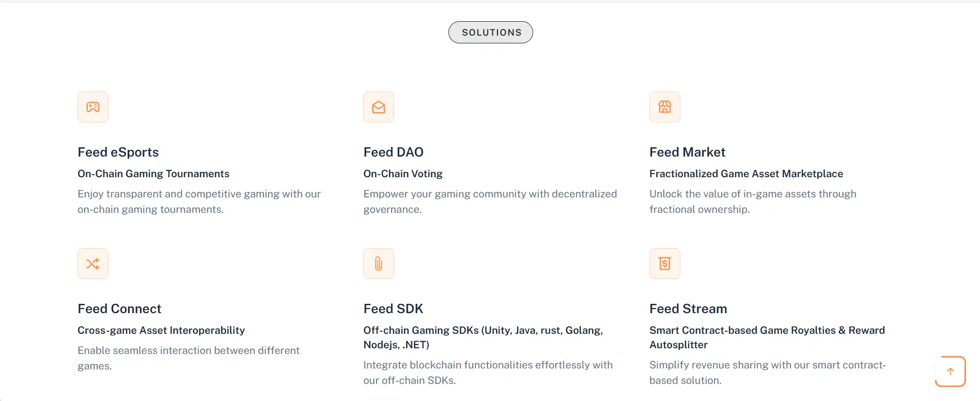The image size is (980, 401).
Task: Click the SOLUTIONS pill badge
Action: pos(491,33)
